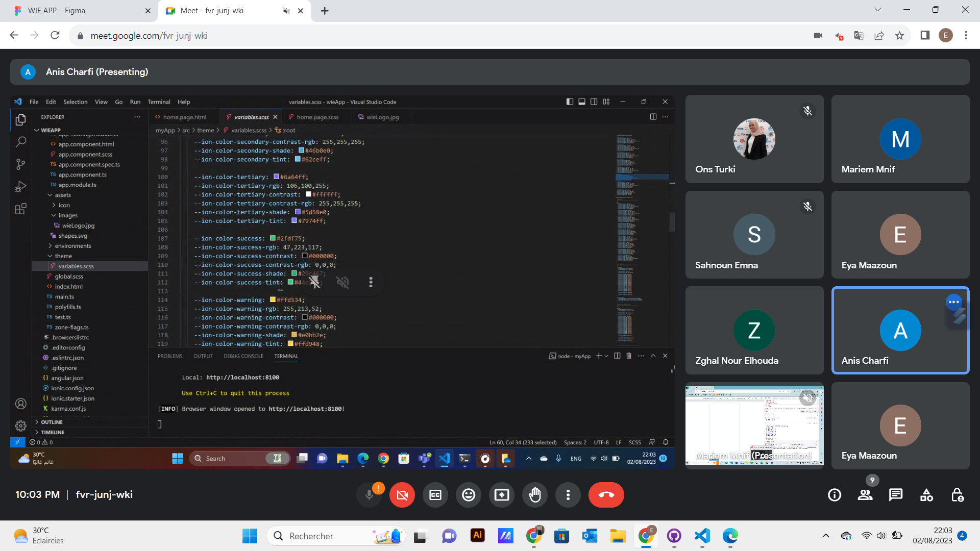980x551 pixels.
Task: Open the http://localhost:8100 link in the terminal
Action: (242, 377)
